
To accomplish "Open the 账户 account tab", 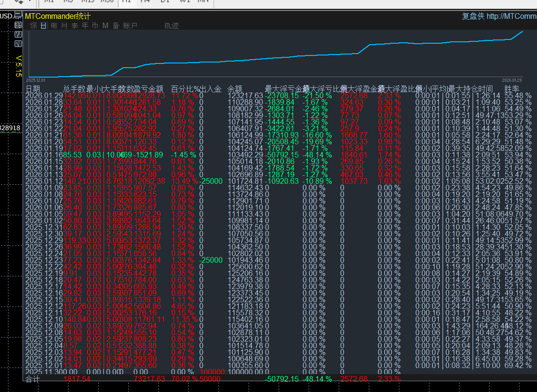I will pyautogui.click(x=130, y=26).
